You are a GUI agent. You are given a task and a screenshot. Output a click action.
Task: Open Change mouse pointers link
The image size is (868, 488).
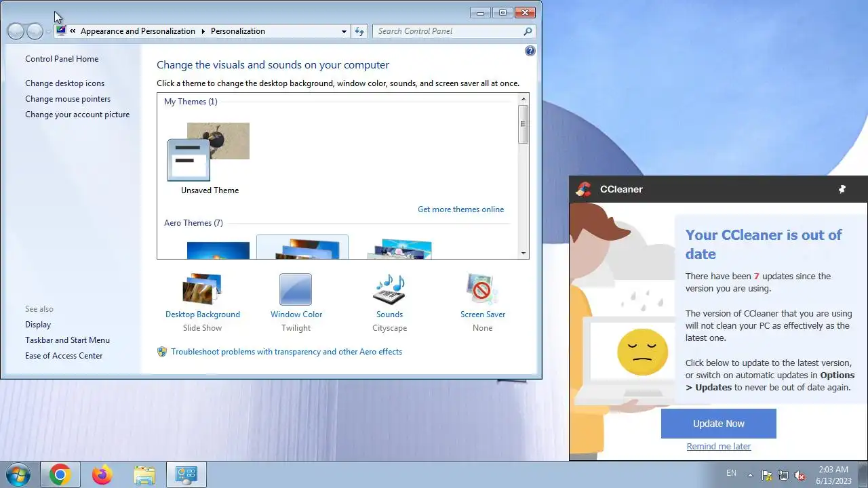point(68,99)
